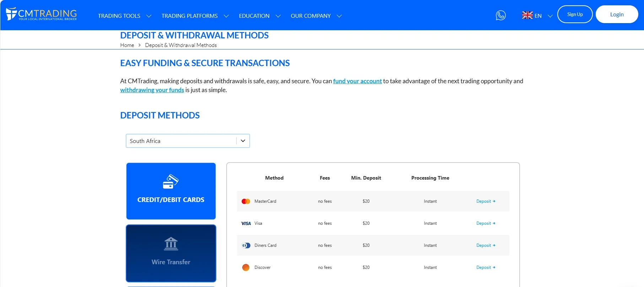Viewport: 644px width, 287px height.
Task: Click the Diners Card logo icon
Action: (x=246, y=245)
